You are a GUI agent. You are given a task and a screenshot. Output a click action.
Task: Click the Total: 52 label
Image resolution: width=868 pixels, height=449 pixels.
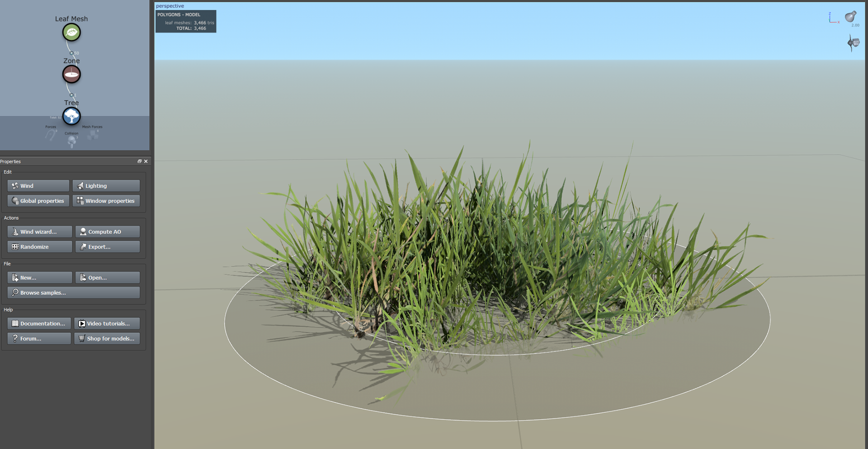[x=55, y=118]
